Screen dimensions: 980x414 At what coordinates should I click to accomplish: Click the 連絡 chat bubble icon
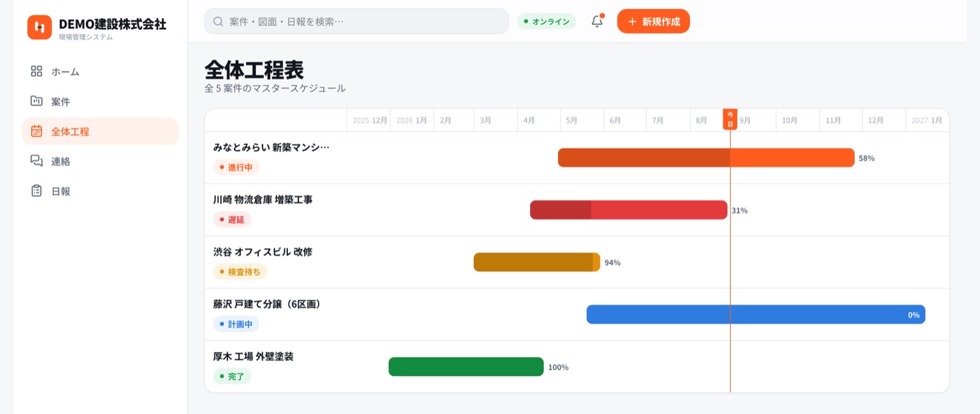click(x=37, y=161)
